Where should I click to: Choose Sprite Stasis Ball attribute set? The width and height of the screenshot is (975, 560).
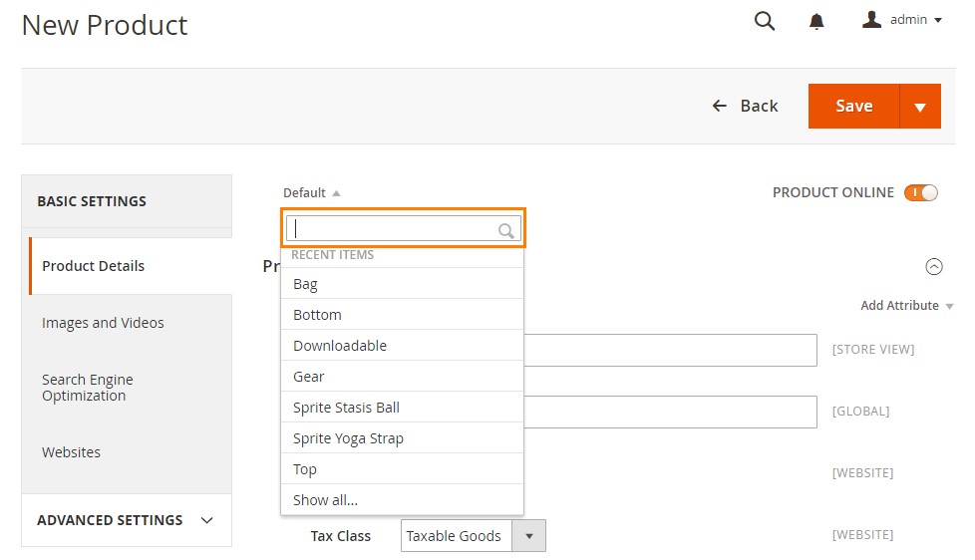click(403, 408)
